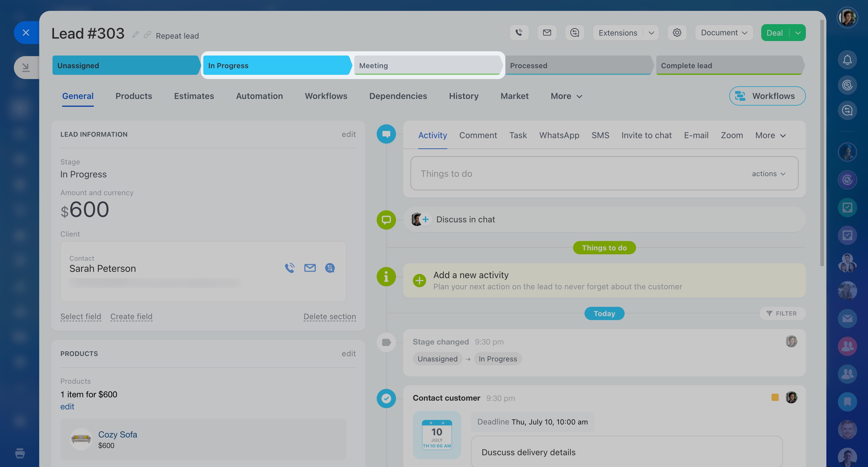
Task: Click the phone call icon in header
Action: (x=519, y=33)
